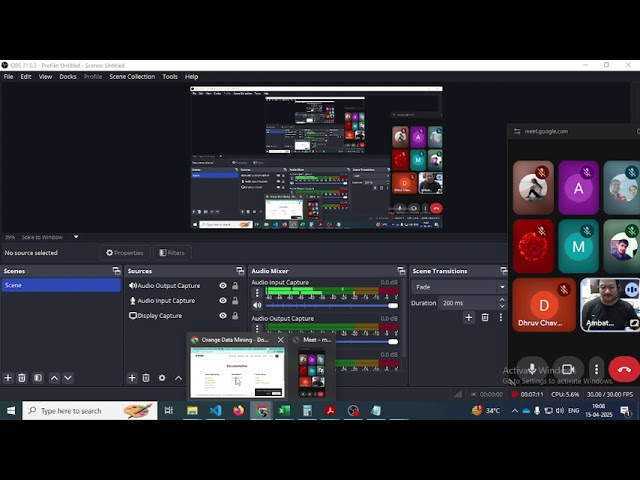Image resolution: width=640 pixels, height=480 pixels.
Task: Open transition properties three-dot menu
Action: pos(501,318)
